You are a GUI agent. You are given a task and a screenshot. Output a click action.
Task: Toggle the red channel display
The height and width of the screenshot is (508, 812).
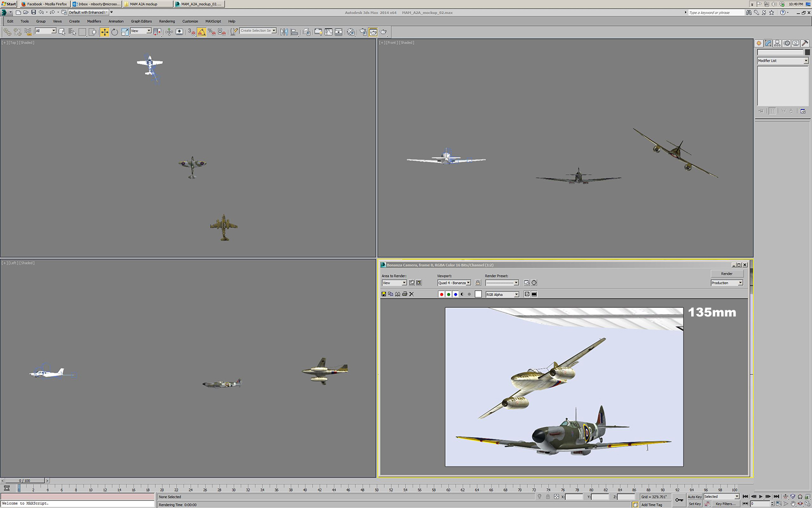tap(442, 294)
